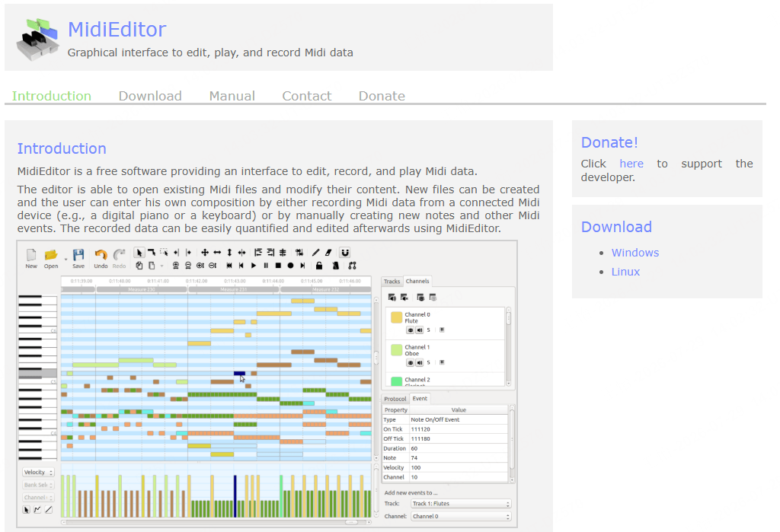This screenshot has width=780, height=532.
Task: Click the play triangle button
Action: pos(254,266)
